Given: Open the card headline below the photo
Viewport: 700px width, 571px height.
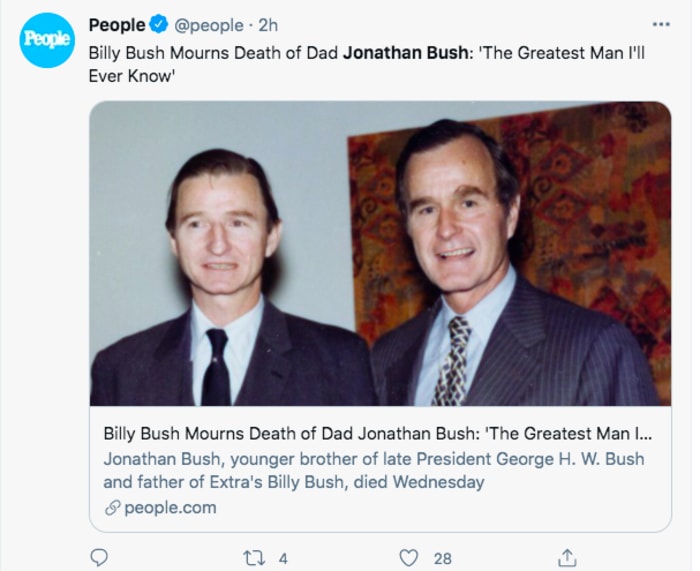Looking at the screenshot, I should tap(377, 435).
